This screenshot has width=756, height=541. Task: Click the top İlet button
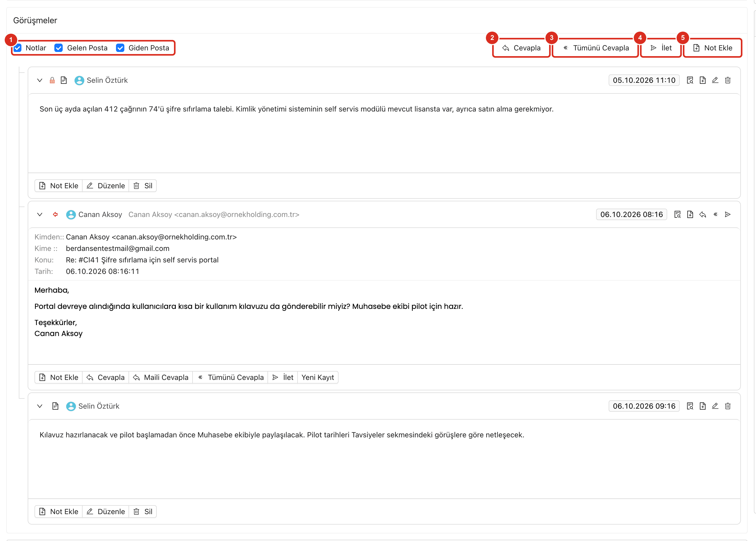pyautogui.click(x=661, y=48)
